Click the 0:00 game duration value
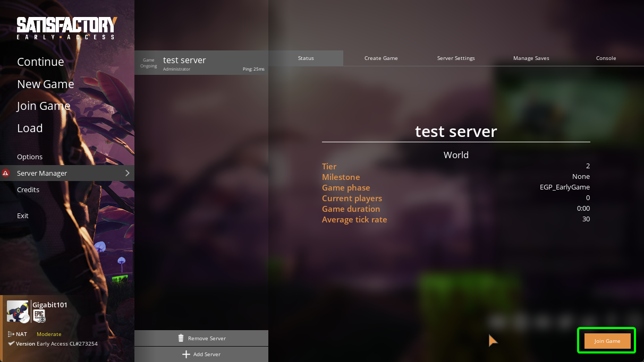Screen dimensions: 644x362 (x=583, y=208)
